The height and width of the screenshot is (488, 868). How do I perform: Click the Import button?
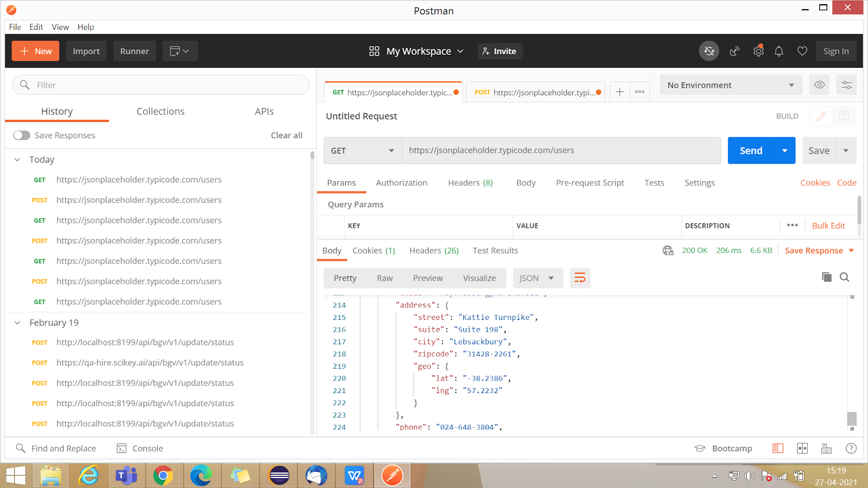pyautogui.click(x=86, y=51)
